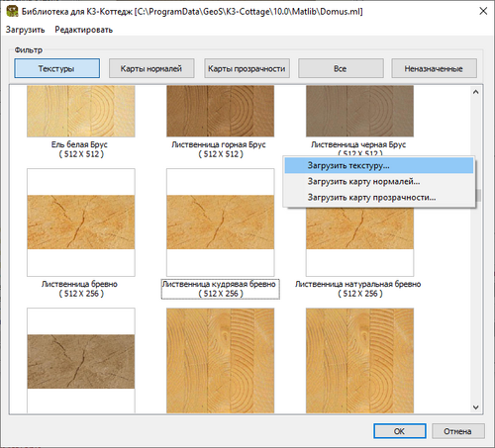The width and height of the screenshot is (495, 448).
Task: Select Лиственница бревно texture thumbnail
Action: [x=81, y=223]
